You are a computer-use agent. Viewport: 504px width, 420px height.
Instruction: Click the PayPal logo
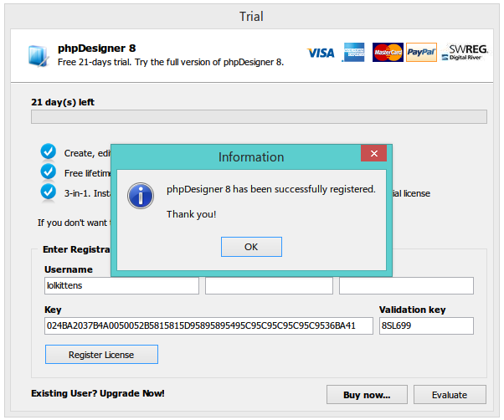pyautogui.click(x=421, y=52)
